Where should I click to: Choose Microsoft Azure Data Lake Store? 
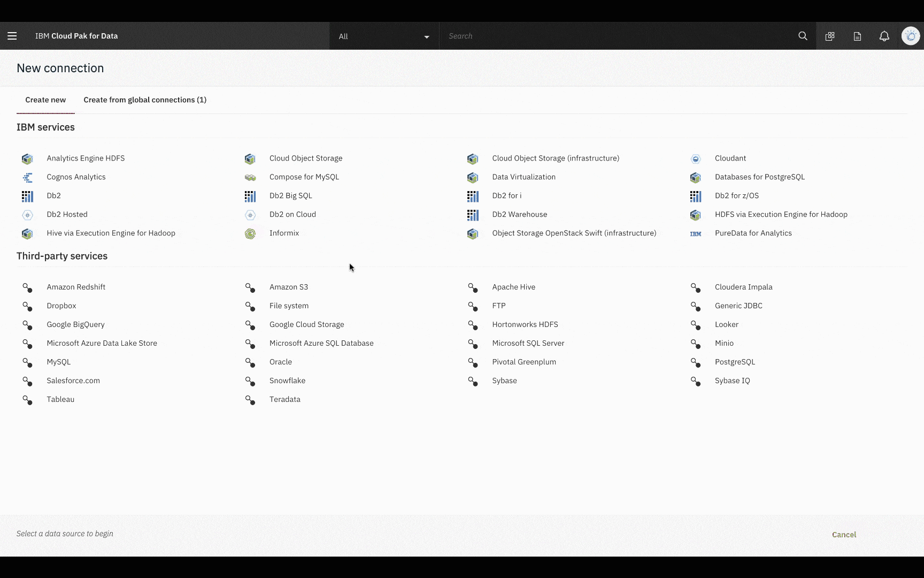[x=102, y=343]
